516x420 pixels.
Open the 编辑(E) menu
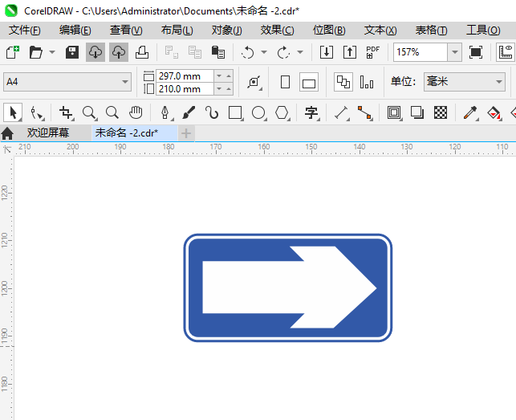pyautogui.click(x=75, y=31)
